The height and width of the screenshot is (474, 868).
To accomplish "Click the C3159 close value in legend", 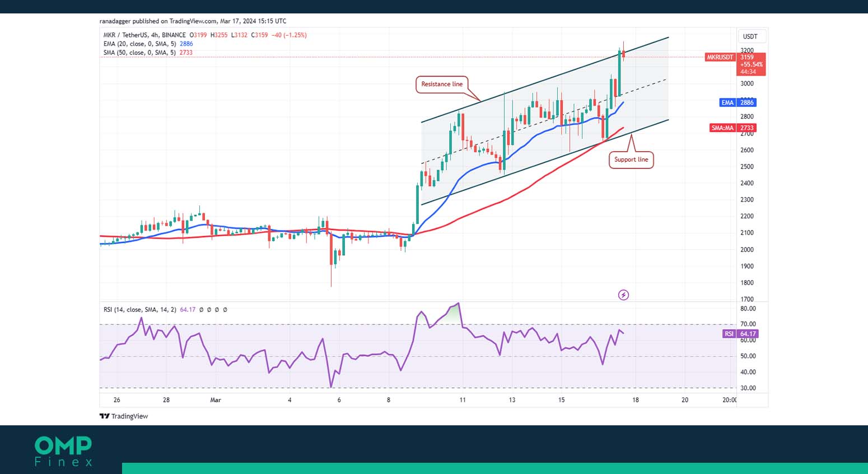I will click(259, 35).
